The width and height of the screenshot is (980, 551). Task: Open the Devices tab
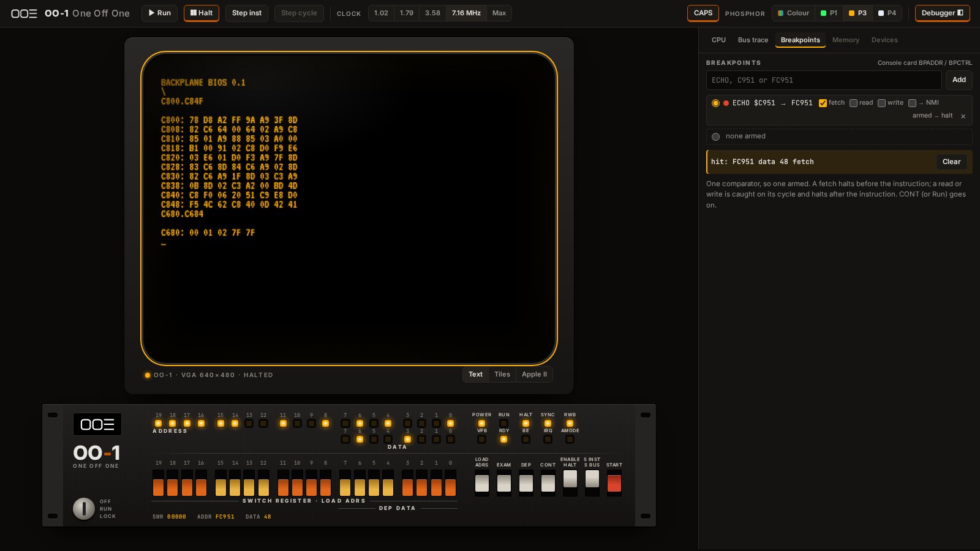[884, 40]
